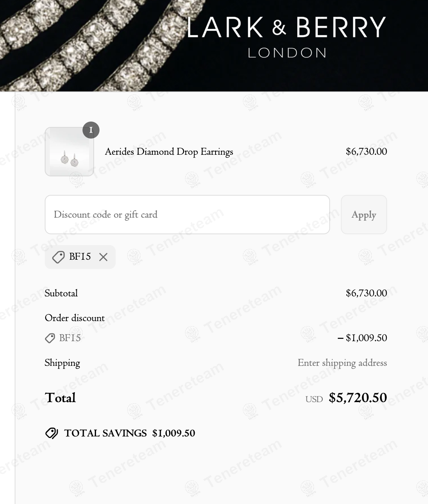Click the Subtotal amount $6,730.00

click(366, 293)
